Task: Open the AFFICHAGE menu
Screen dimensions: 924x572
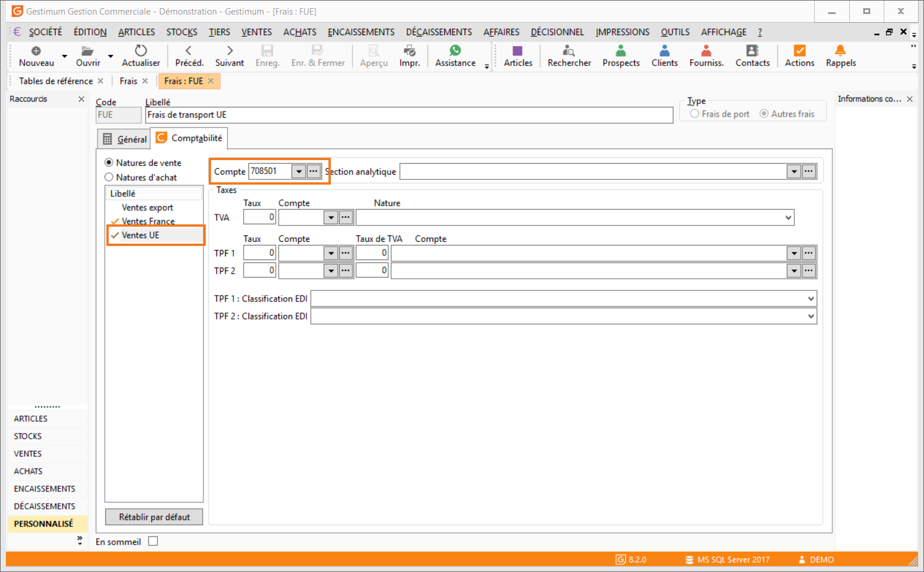Action: point(724,32)
